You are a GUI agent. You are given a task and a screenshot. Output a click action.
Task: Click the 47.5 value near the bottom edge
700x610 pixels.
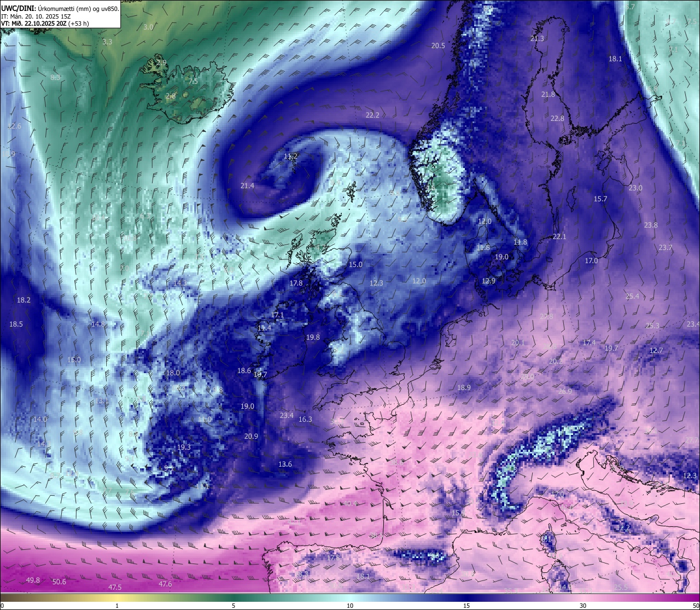coord(115,587)
